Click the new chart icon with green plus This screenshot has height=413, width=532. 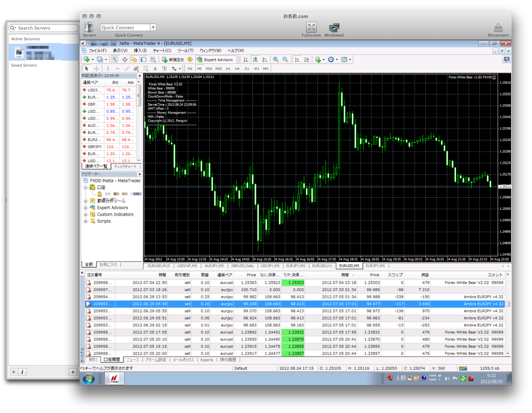coord(87,60)
